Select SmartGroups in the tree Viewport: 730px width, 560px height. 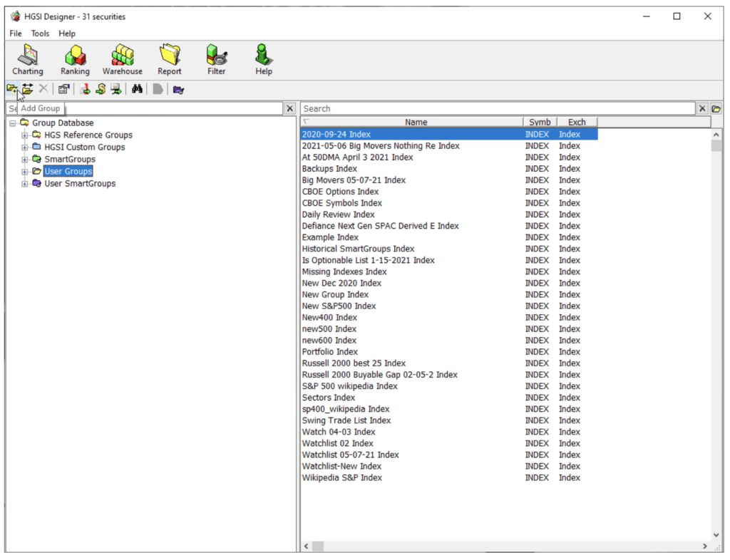[x=70, y=159]
